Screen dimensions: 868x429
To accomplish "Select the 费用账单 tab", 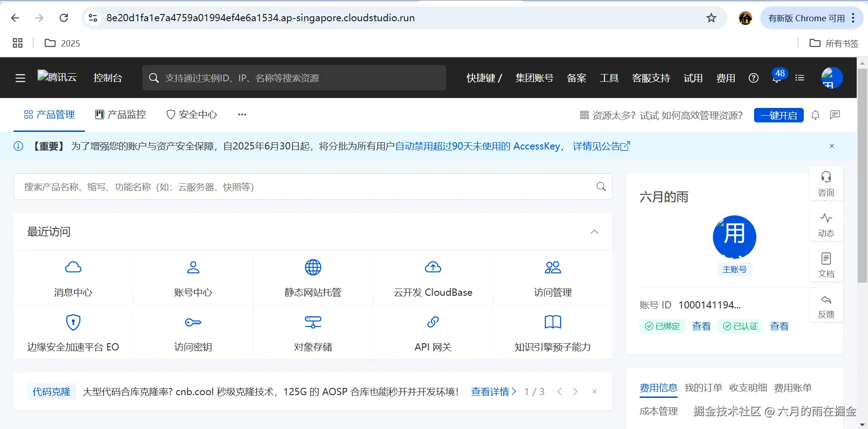I will tap(793, 388).
